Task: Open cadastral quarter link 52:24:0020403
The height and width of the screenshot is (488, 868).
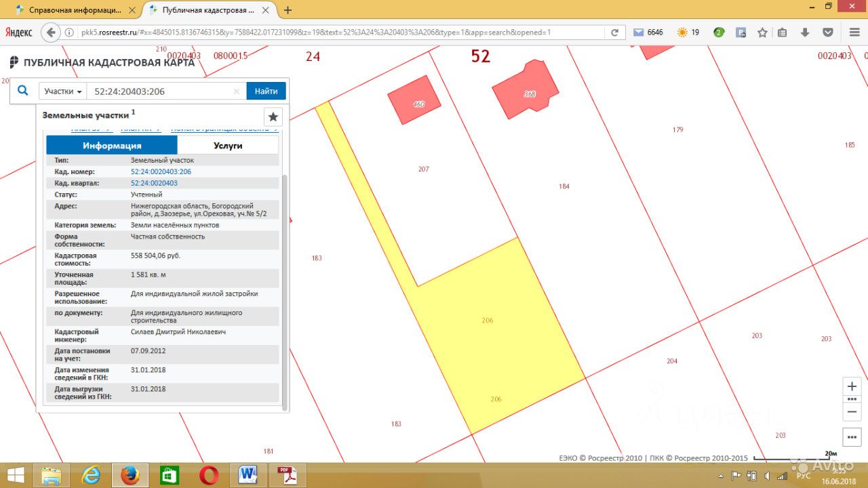Action: point(154,183)
